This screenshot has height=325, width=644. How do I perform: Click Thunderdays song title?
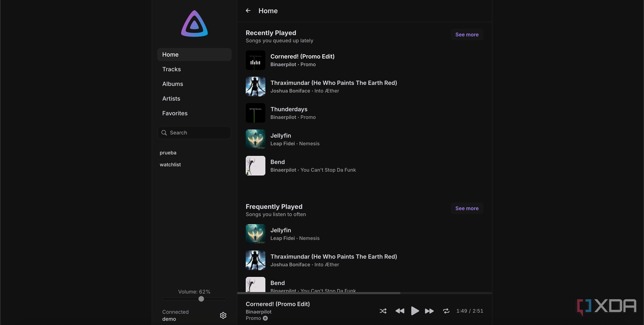click(289, 109)
